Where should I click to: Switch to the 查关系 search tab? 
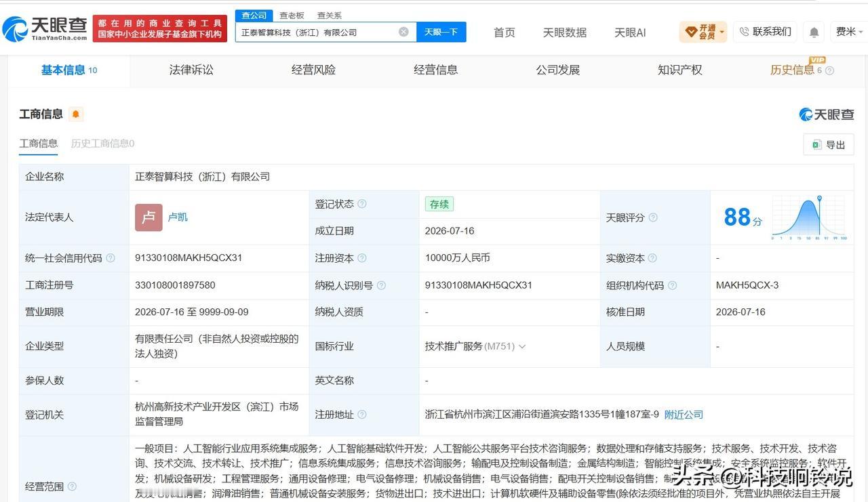point(330,15)
